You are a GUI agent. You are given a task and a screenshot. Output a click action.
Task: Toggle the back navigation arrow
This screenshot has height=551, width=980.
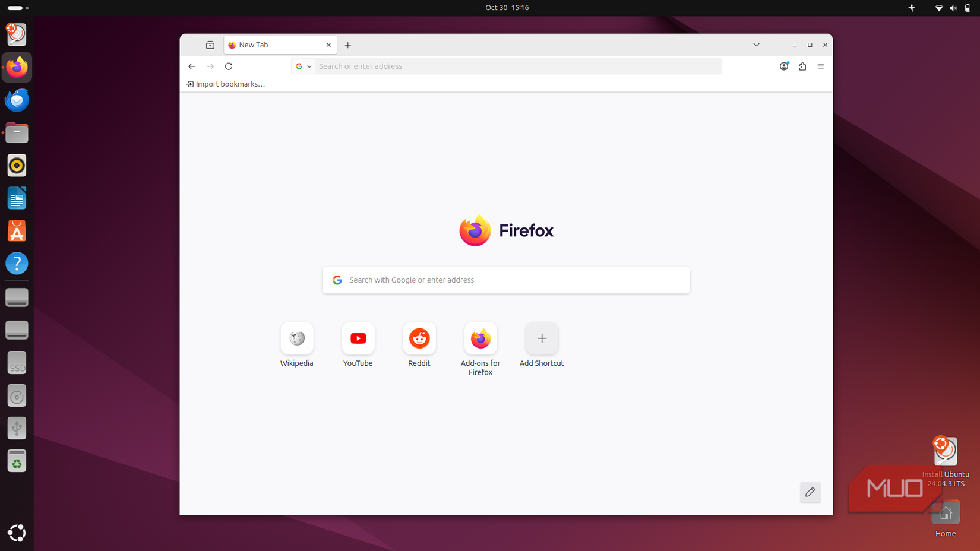coord(192,66)
